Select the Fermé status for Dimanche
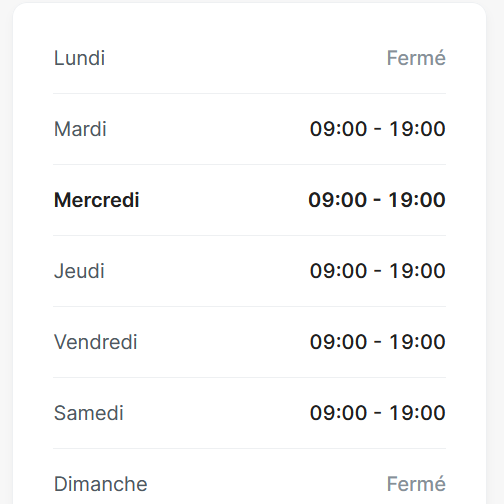Screen dimensions: 504x504 pyautogui.click(x=416, y=484)
